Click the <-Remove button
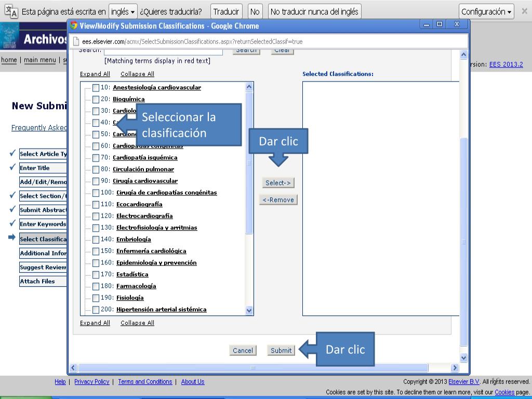Screen dimensions: 532x399 tap(278, 200)
